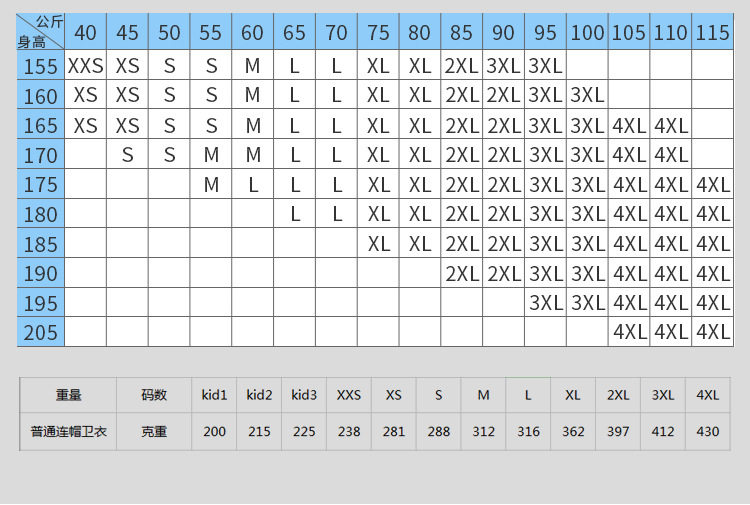
Task: Click the 码数 label cell
Action: pyautogui.click(x=154, y=395)
